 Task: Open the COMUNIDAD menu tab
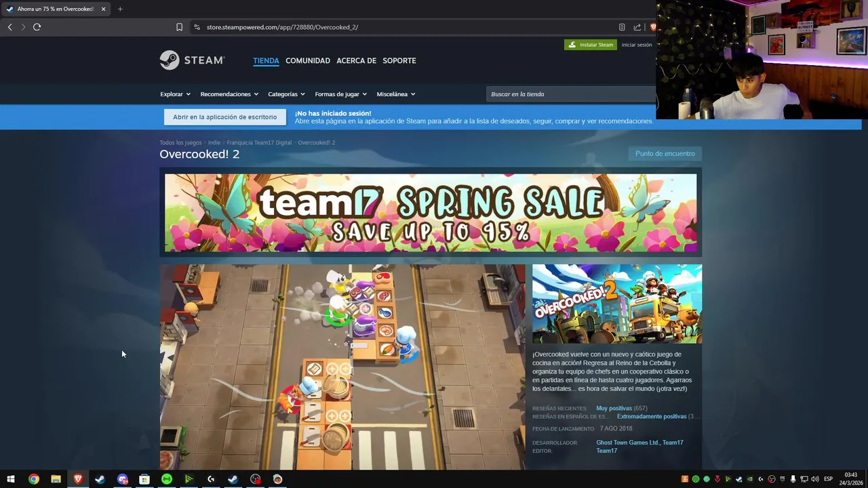click(x=308, y=60)
